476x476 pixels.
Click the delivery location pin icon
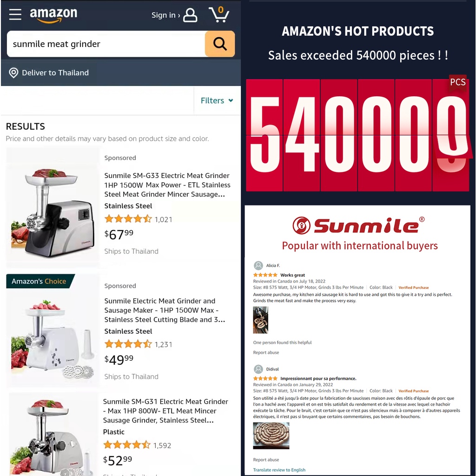13,73
